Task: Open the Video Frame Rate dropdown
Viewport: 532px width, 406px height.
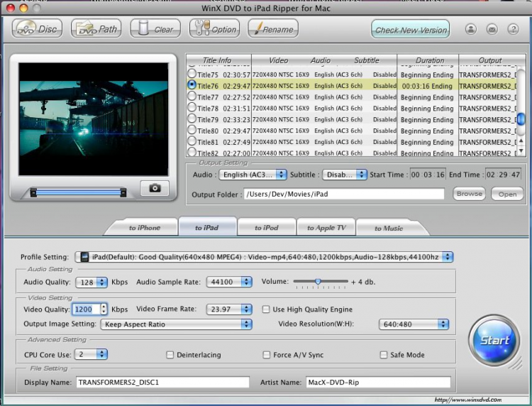Action: coord(229,309)
